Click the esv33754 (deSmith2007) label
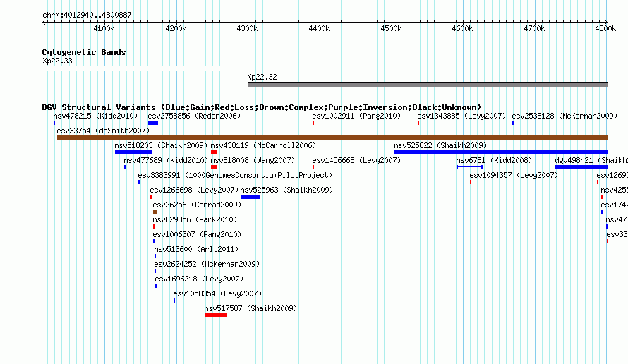Screen dimensions: 628x364 click(103, 131)
